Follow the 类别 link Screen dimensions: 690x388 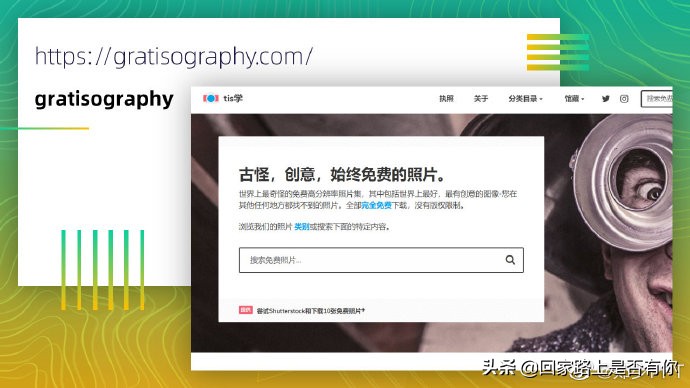point(302,227)
